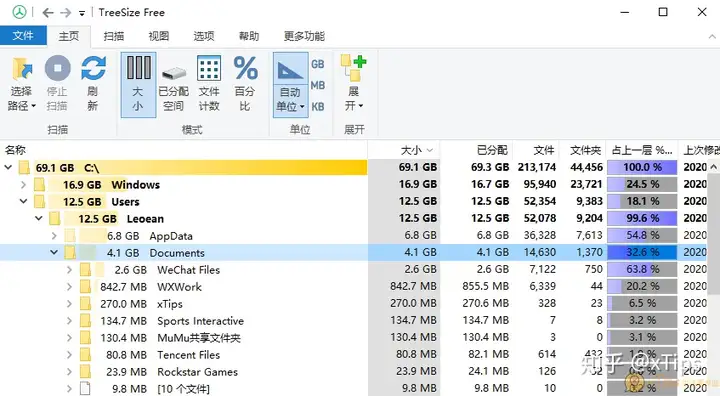
Task: Click the Users folder icon
Action: pos(39,202)
